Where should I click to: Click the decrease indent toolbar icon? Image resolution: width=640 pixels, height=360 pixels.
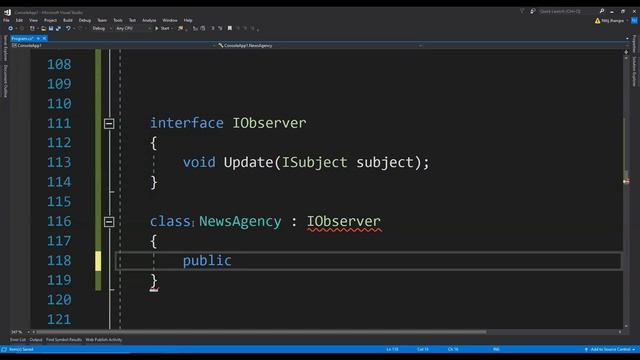coord(213,29)
